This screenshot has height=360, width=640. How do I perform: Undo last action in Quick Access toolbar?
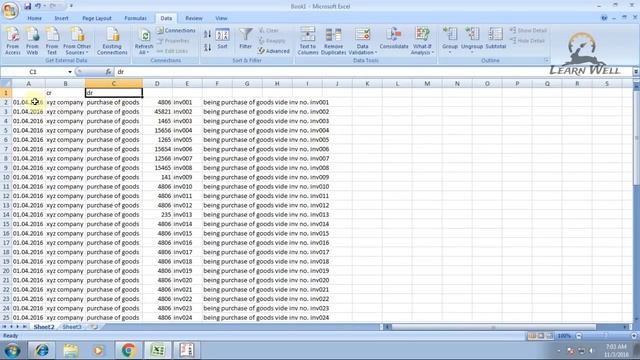point(38,6)
